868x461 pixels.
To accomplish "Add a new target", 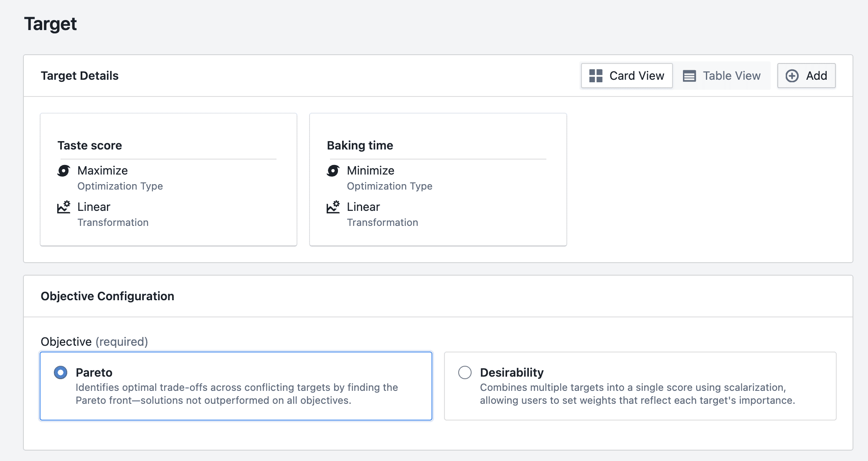I will (x=806, y=76).
